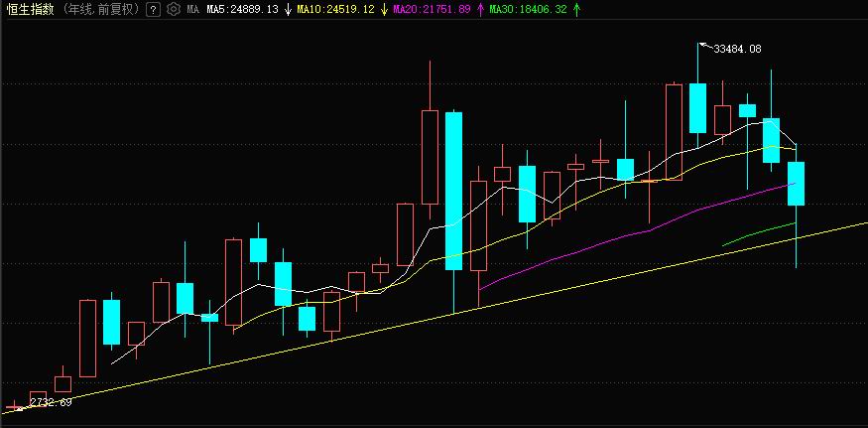868x428 pixels.
Task: Click the yellow down arrow after MA10
Action: pos(384,9)
